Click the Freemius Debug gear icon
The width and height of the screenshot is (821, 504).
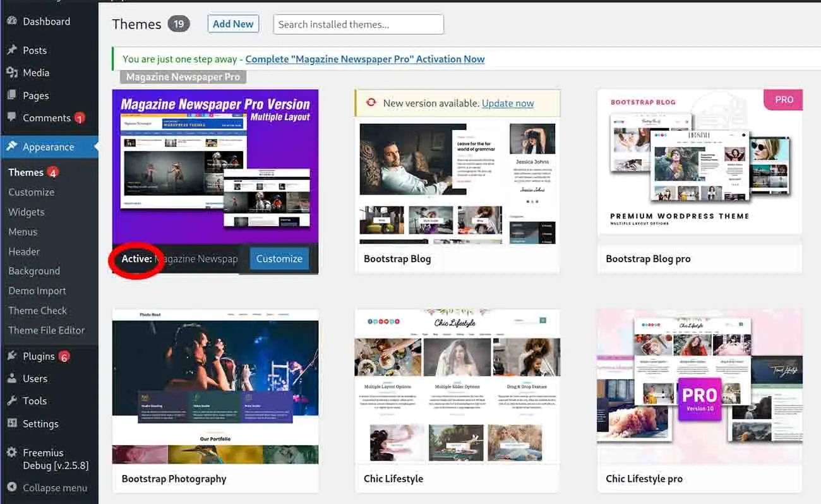click(x=11, y=452)
